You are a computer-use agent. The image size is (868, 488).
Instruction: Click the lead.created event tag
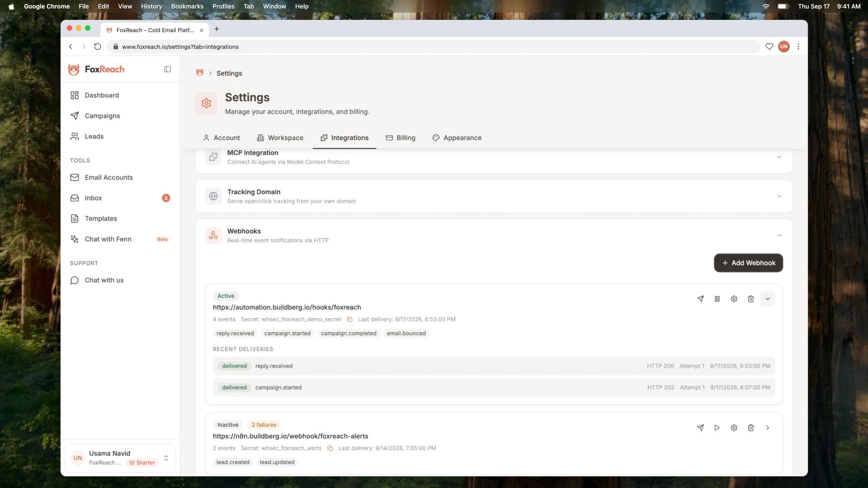[x=233, y=462]
